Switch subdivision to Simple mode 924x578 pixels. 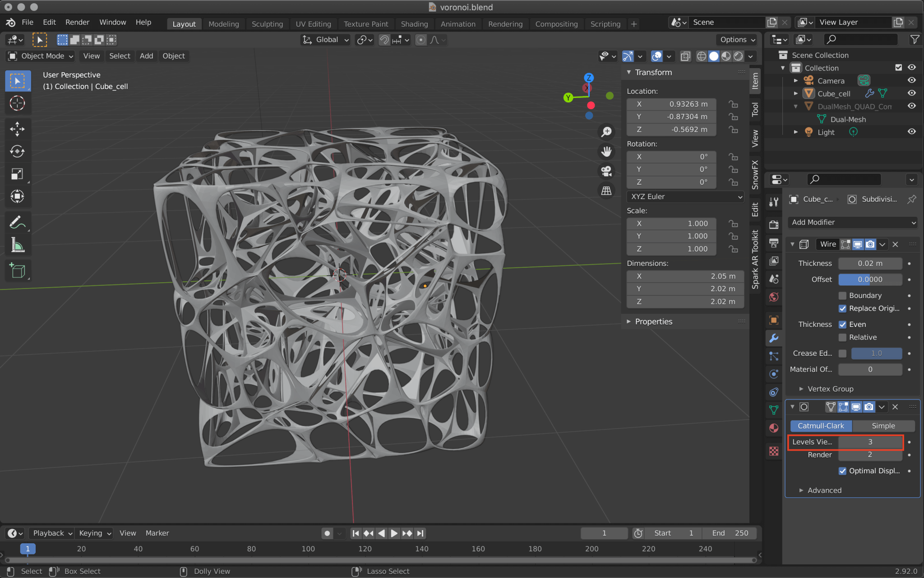(883, 426)
